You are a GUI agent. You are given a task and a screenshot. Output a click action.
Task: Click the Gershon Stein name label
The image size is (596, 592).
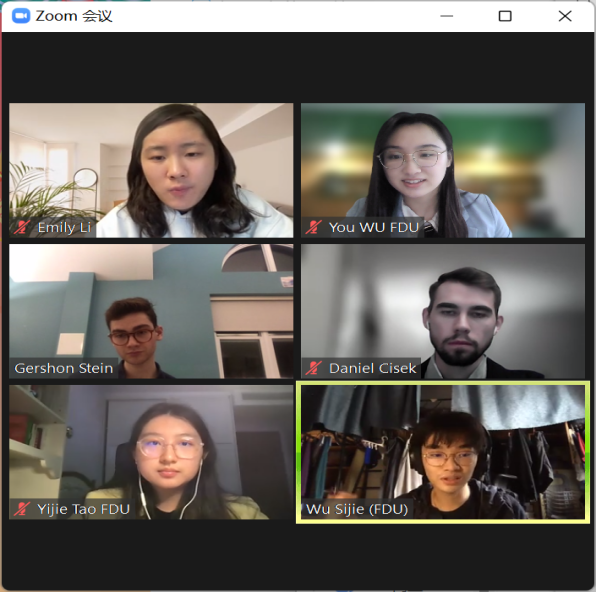coord(63,368)
